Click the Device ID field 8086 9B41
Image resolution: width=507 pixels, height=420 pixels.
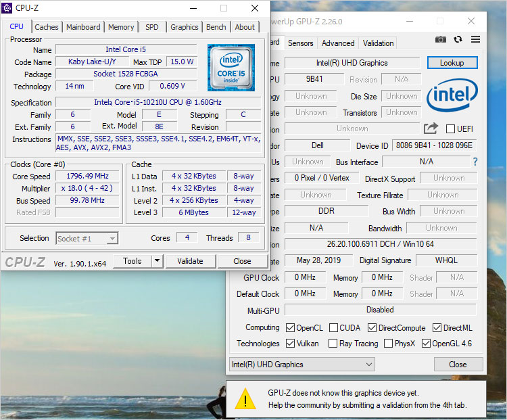click(x=434, y=145)
